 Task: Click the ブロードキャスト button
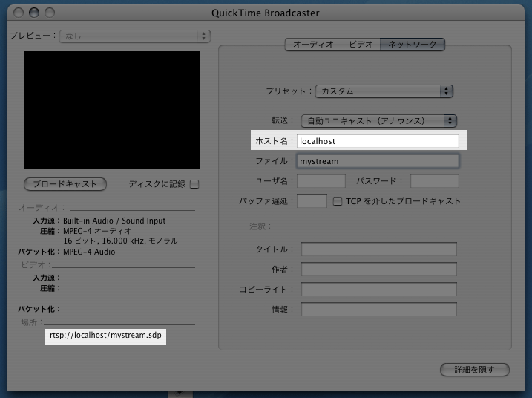coord(65,184)
